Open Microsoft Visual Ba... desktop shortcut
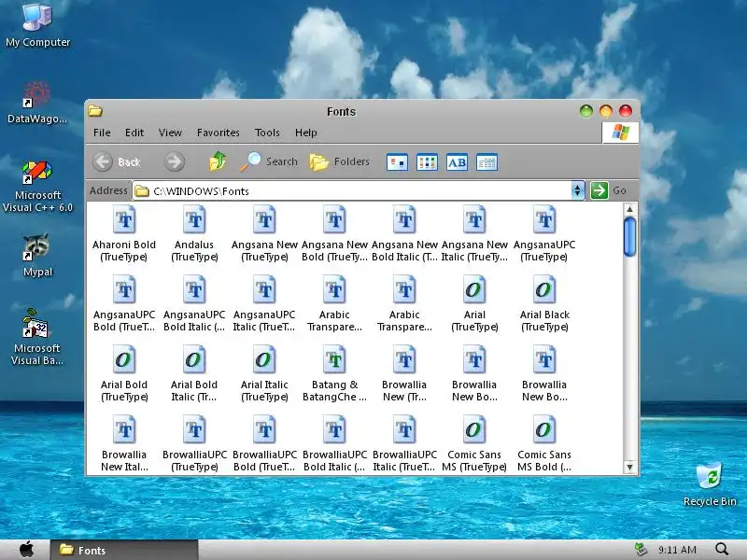The image size is (747, 560). pyautogui.click(x=37, y=337)
